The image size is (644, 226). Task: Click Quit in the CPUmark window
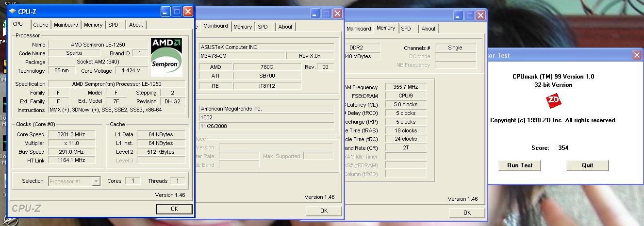pyautogui.click(x=588, y=165)
